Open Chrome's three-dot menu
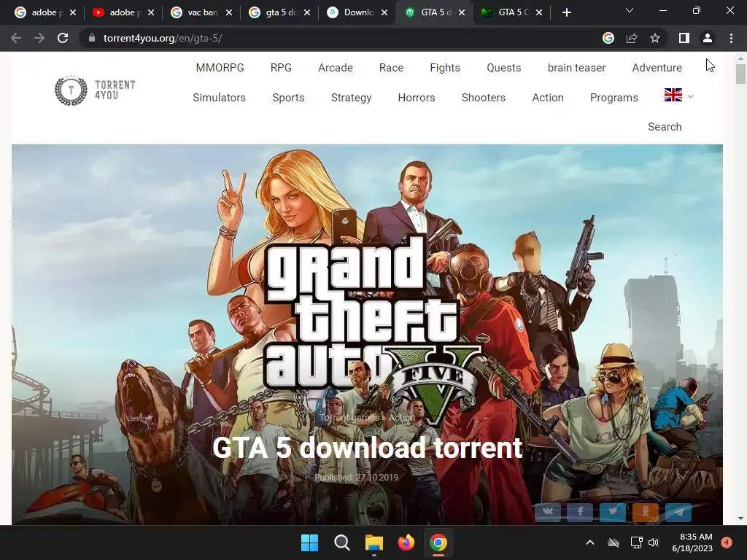The width and height of the screenshot is (747, 560). tap(731, 38)
